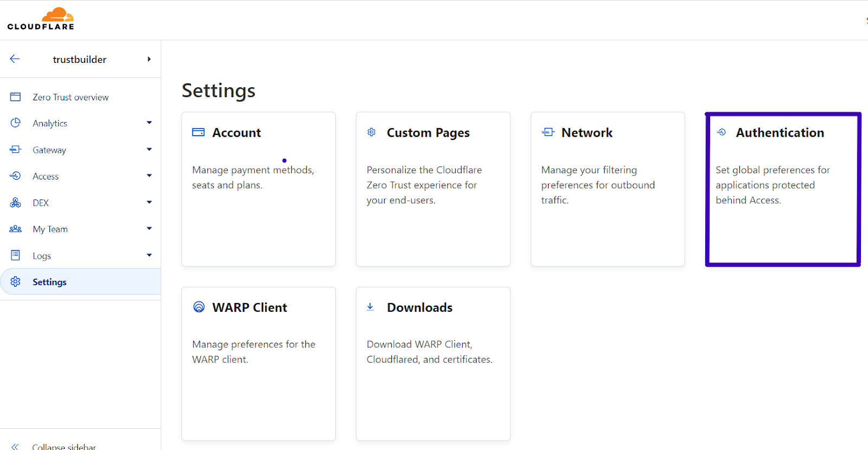Open the Custom Pages settings card

coord(433,189)
